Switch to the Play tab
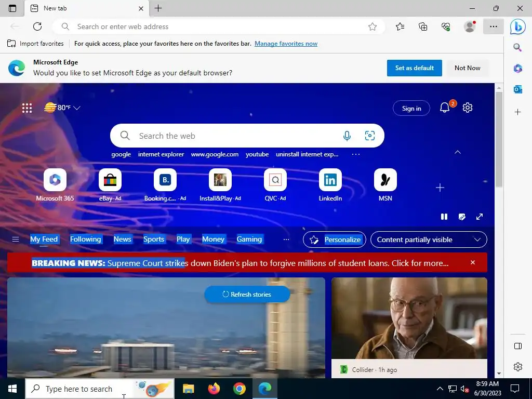This screenshot has width=532, height=399. click(183, 239)
